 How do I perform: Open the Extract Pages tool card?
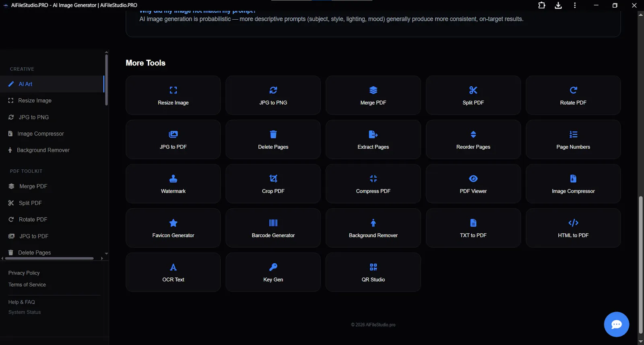(x=373, y=140)
